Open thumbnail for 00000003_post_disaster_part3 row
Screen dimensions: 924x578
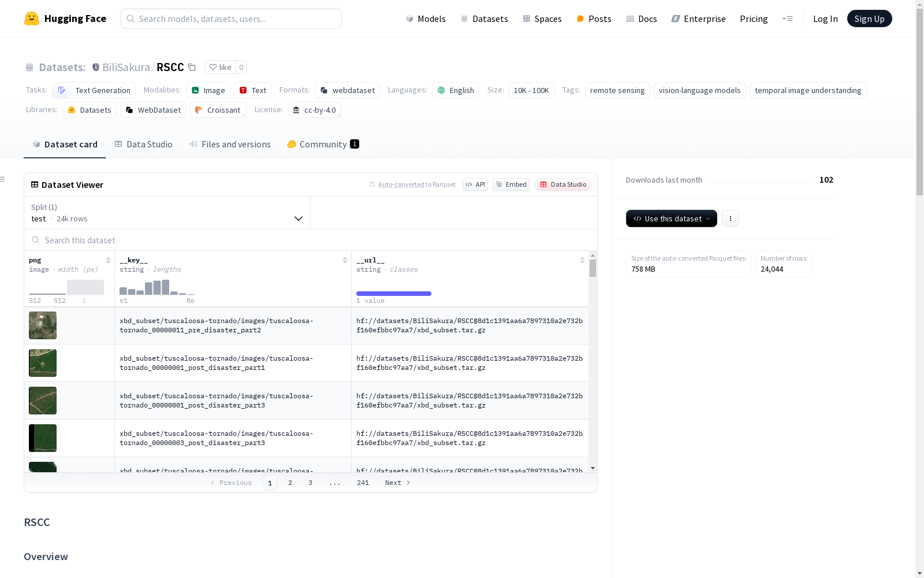tap(43, 438)
